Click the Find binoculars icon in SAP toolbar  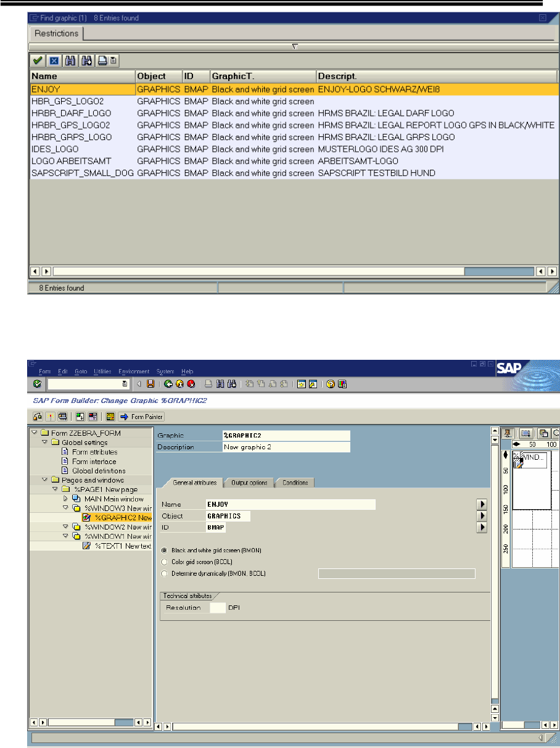point(221,384)
